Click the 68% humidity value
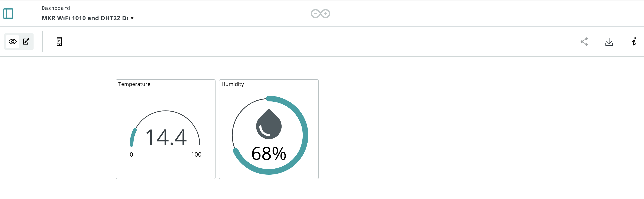Viewport: 644px width, 199px height. (269, 153)
